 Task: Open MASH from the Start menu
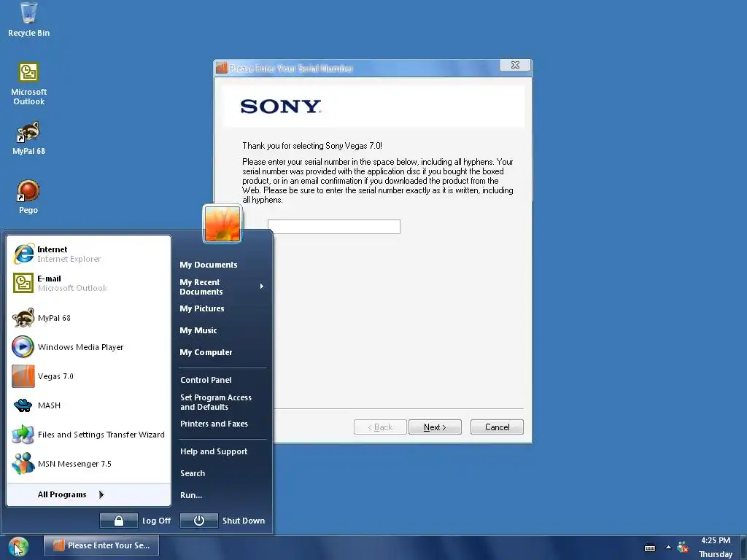click(x=88, y=405)
